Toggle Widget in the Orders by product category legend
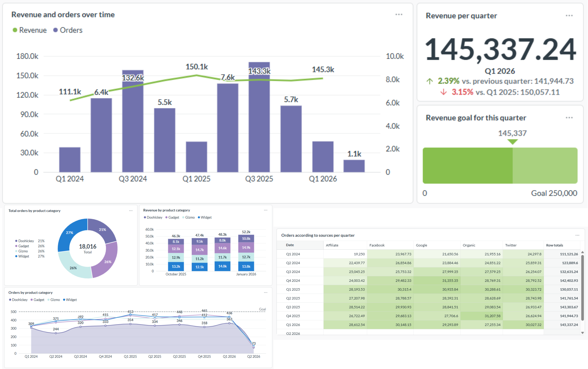The height and width of the screenshot is (369, 588). tap(70, 300)
